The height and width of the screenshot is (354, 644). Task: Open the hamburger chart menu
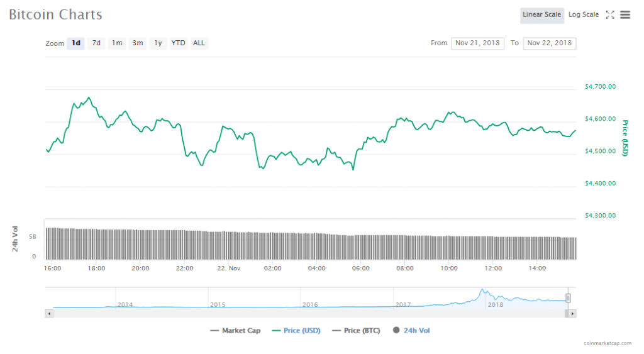click(x=625, y=14)
